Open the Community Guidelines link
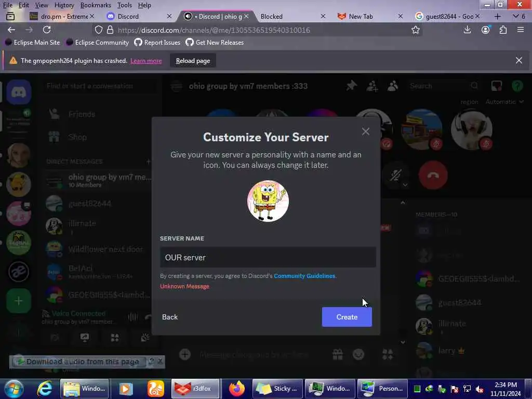532x399 pixels. click(304, 276)
